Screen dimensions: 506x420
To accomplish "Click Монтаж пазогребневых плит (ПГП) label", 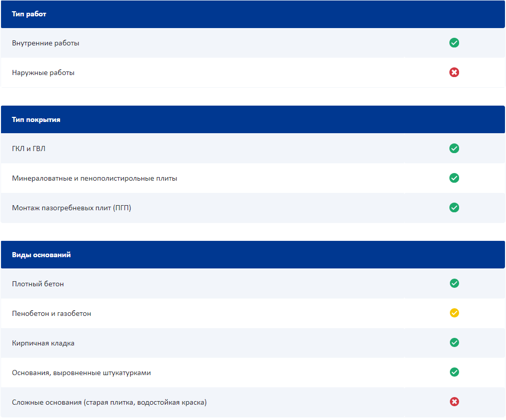I will pyautogui.click(x=71, y=208).
